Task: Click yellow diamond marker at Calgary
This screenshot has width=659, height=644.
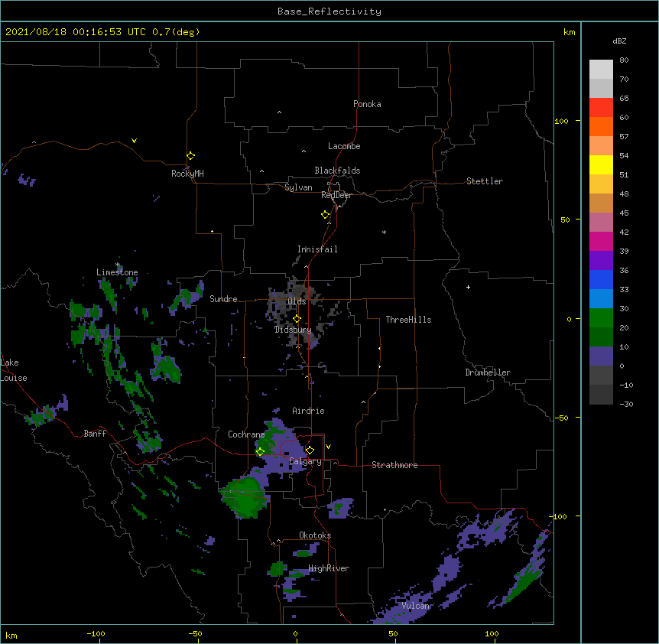Action: coord(310,450)
